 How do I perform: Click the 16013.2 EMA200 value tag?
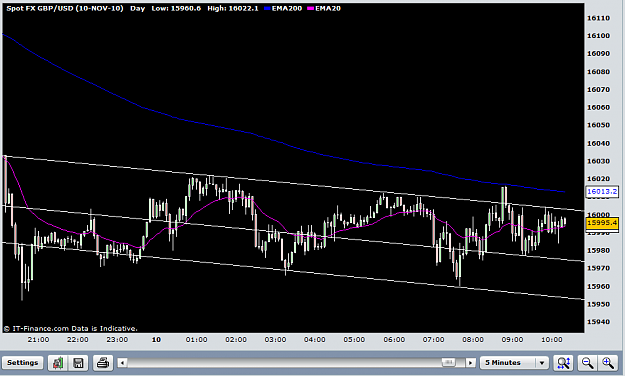coord(602,191)
